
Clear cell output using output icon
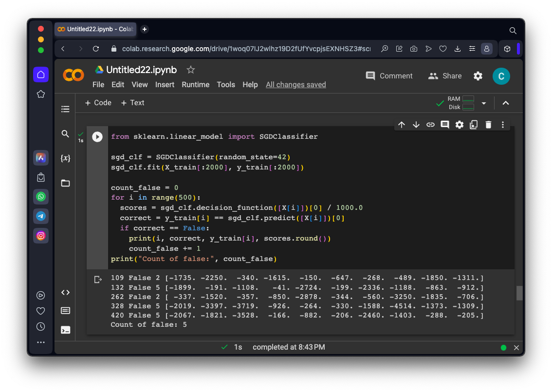98,280
